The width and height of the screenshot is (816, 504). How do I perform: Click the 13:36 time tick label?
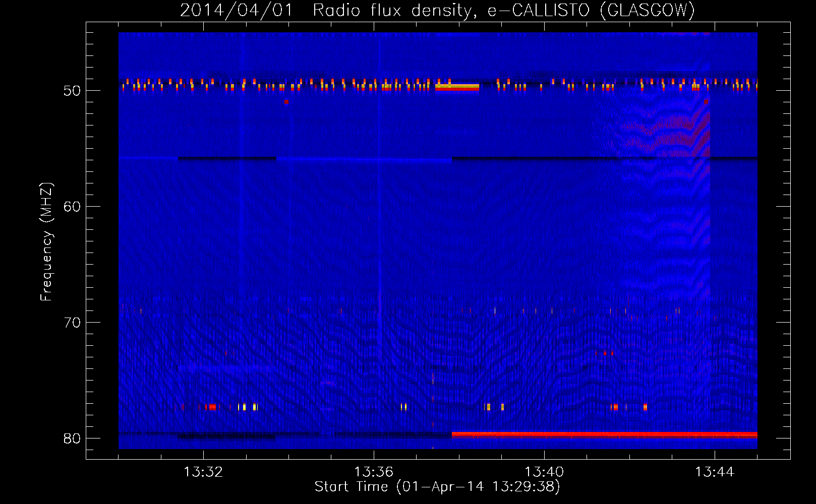tap(374, 472)
